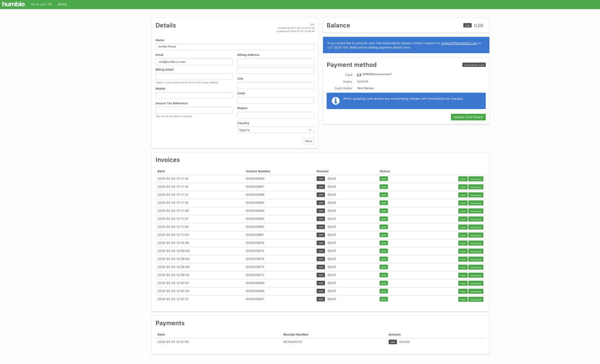Image resolution: width=600 pixels, height=364 pixels.
Task: Download invoice INV0010667
Action: (x=475, y=299)
